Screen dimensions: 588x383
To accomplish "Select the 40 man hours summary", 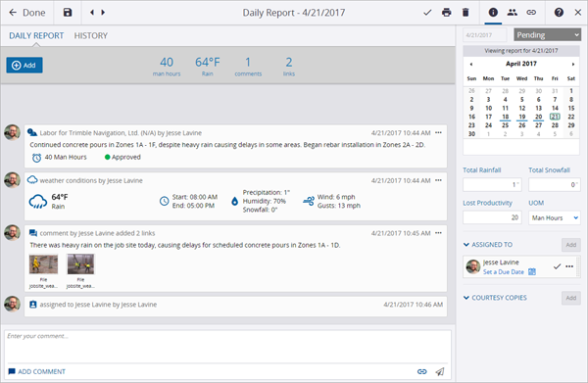I will pyautogui.click(x=167, y=67).
